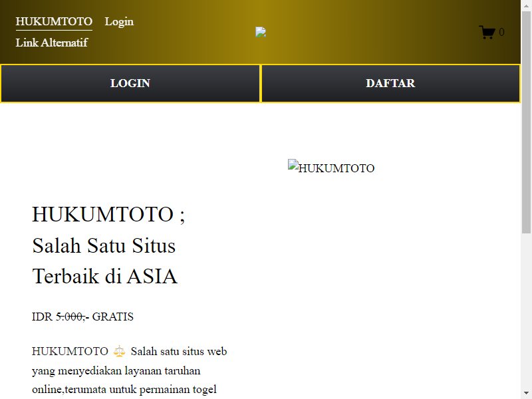Click the heading "HUKUMTOTO ;"
The image size is (532, 399).
point(108,214)
